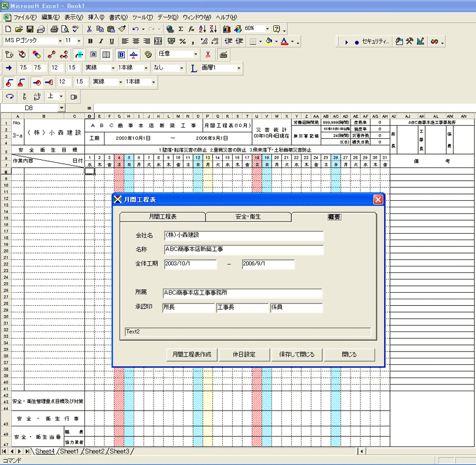Click the 保存して閉じる button
This screenshot has height=465, width=476.
pyautogui.click(x=297, y=354)
